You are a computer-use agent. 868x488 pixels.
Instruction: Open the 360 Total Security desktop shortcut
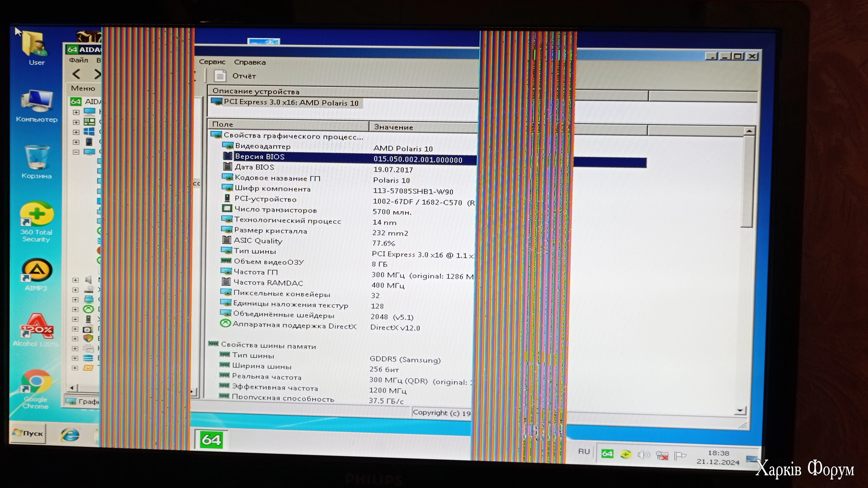click(x=37, y=214)
